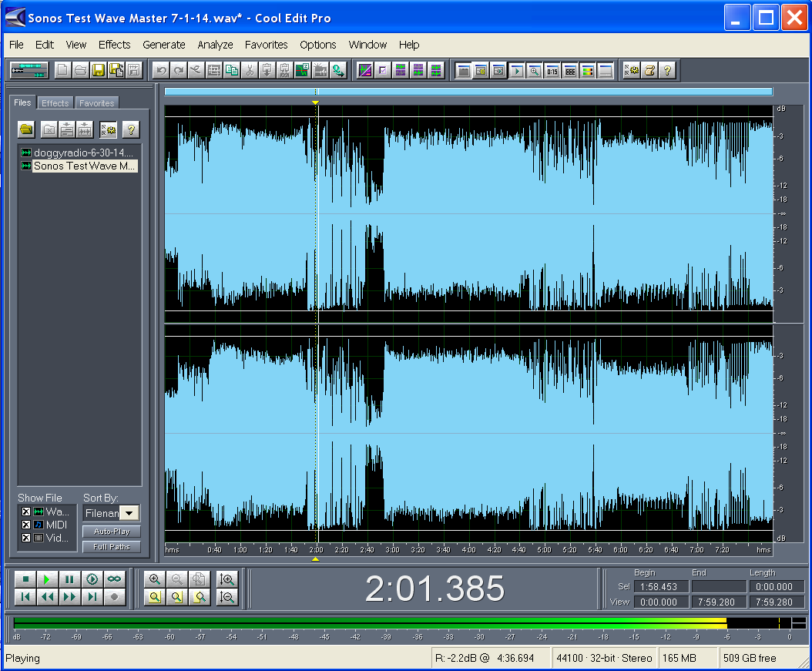Viewport: 812px width, 671px height.
Task: Click the scripts scroll toolbar icon
Action: [x=650, y=70]
